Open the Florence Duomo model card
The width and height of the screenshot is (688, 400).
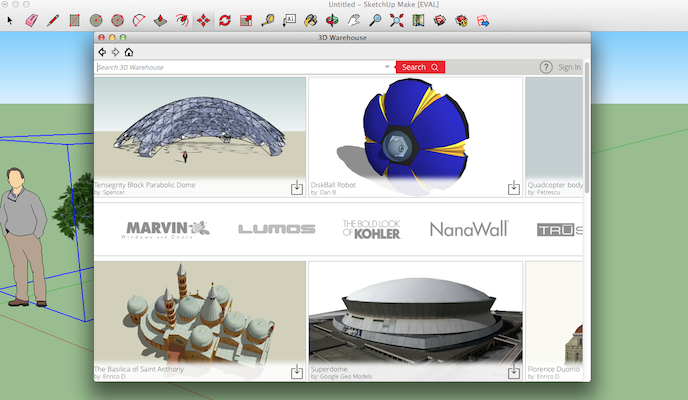pyautogui.click(x=554, y=321)
